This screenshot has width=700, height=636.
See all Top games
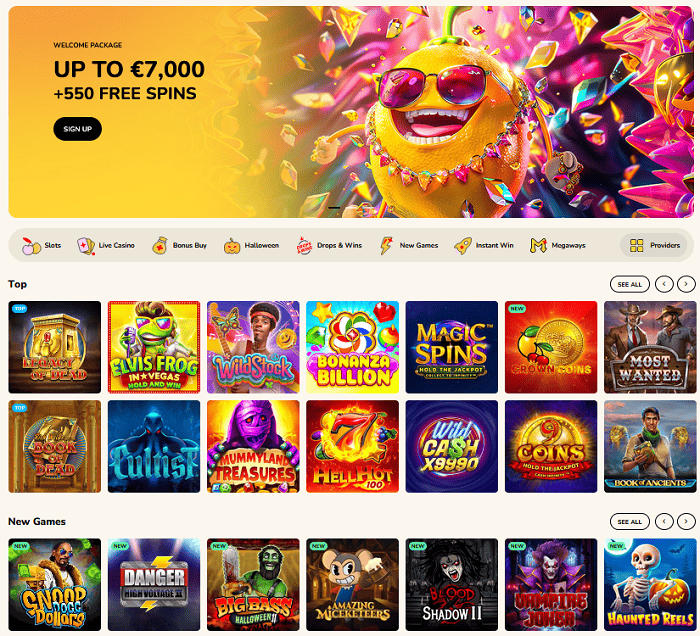pos(629,284)
